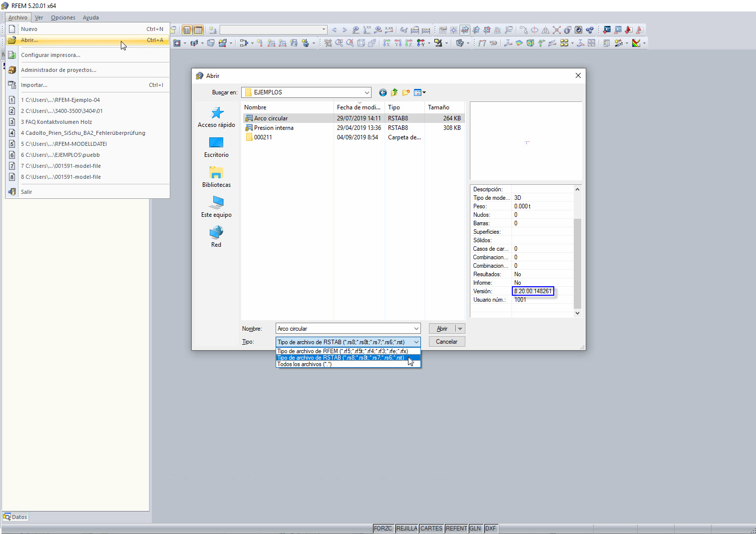
Task: Open the Abrir split button dropdown arrow
Action: [460, 328]
